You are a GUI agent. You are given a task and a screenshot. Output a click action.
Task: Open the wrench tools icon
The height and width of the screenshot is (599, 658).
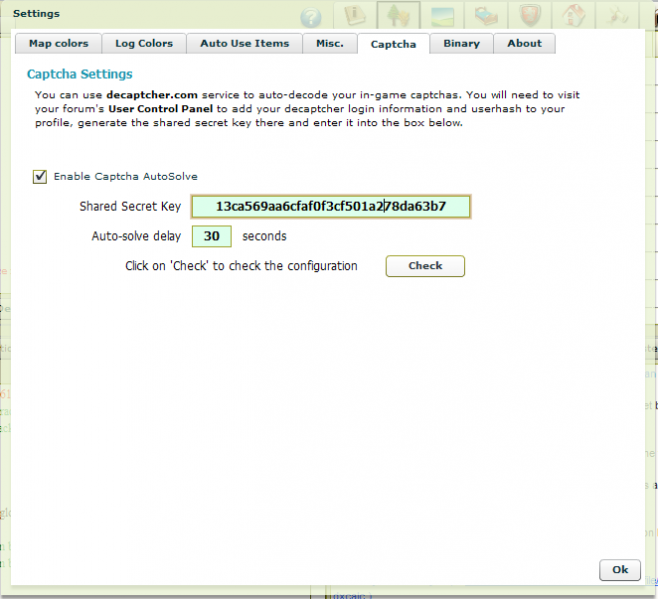(618, 16)
